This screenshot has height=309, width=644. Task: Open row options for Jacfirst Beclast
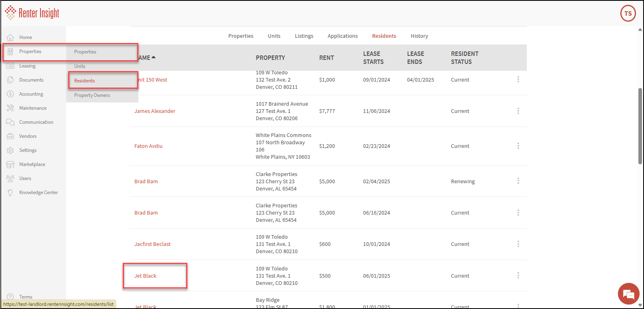[x=518, y=244]
